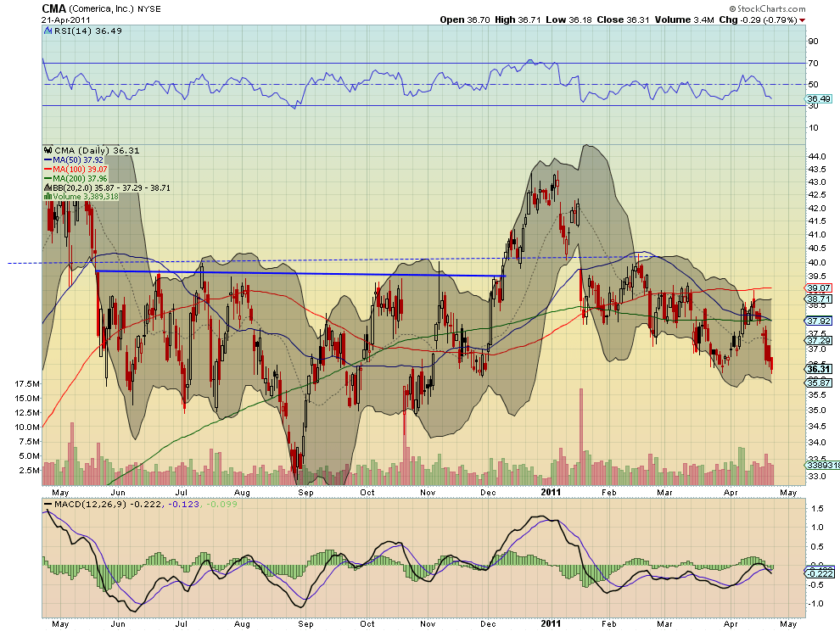The image size is (840, 631).
Task: Click the MA(200) 37.96 legend entry
Action: coord(80,178)
